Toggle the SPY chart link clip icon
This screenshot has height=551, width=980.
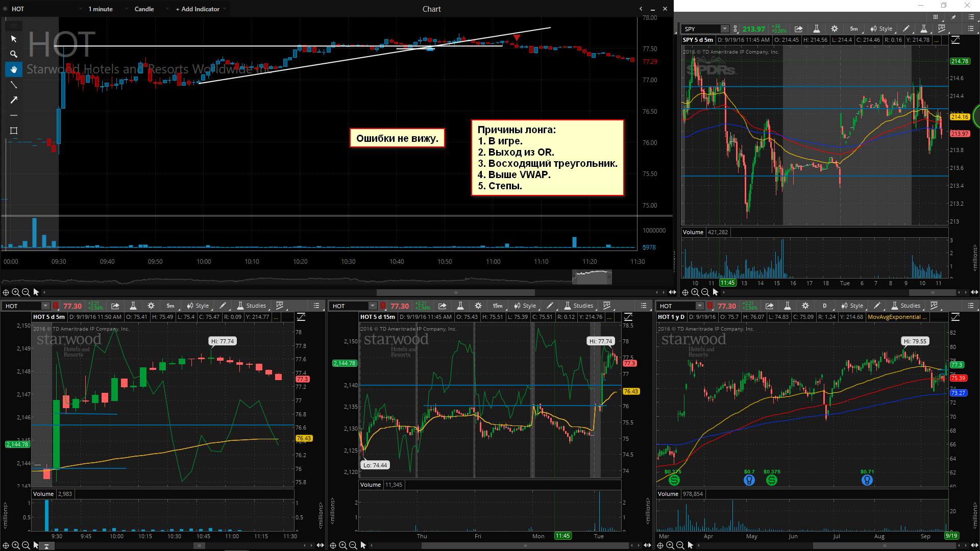point(735,29)
